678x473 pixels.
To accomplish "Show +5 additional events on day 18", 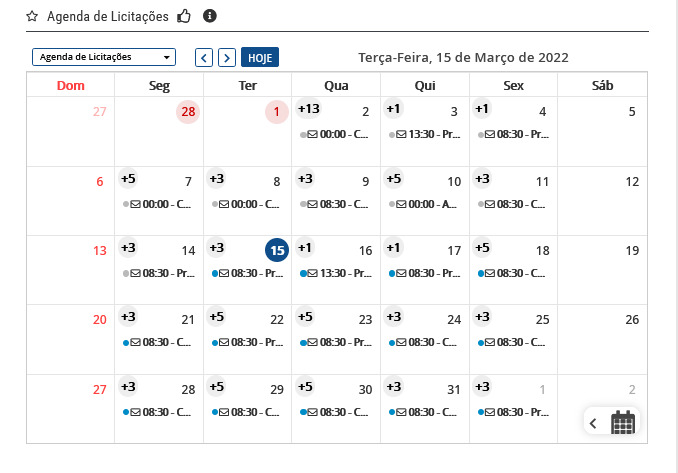I will [482, 248].
